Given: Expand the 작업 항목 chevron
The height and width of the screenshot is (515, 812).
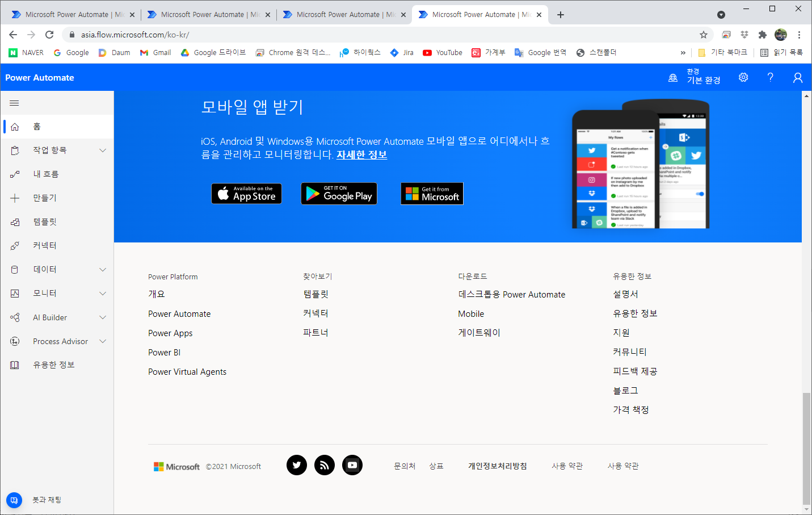Looking at the screenshot, I should (x=103, y=150).
